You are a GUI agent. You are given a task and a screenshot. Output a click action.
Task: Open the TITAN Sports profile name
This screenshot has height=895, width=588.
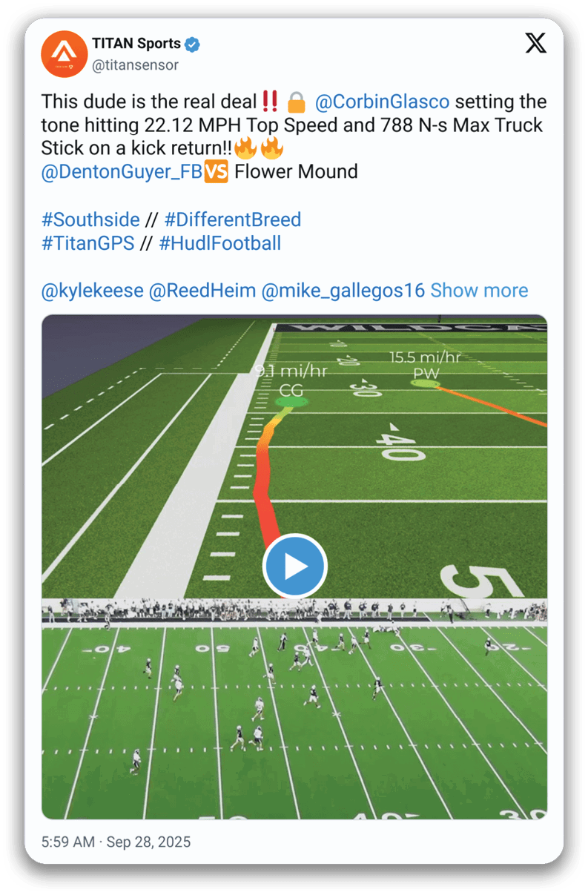[x=136, y=44]
